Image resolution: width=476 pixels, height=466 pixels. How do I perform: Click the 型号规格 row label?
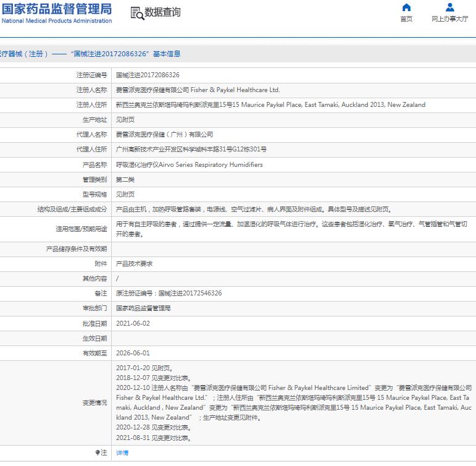(x=94, y=195)
